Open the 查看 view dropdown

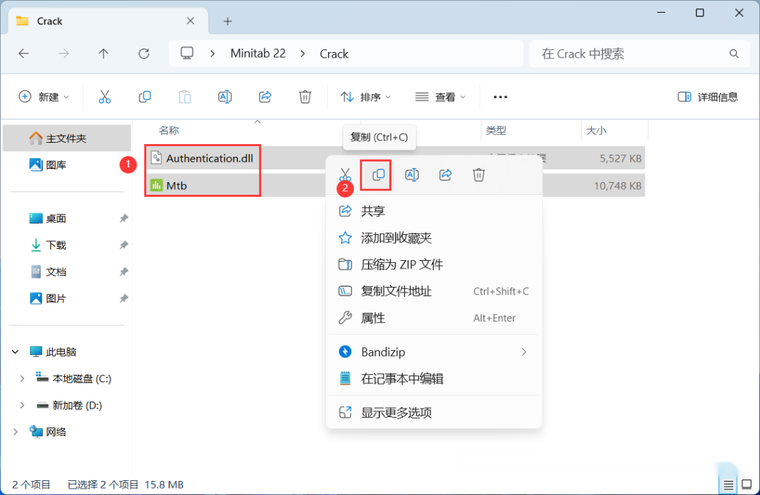[x=440, y=97]
